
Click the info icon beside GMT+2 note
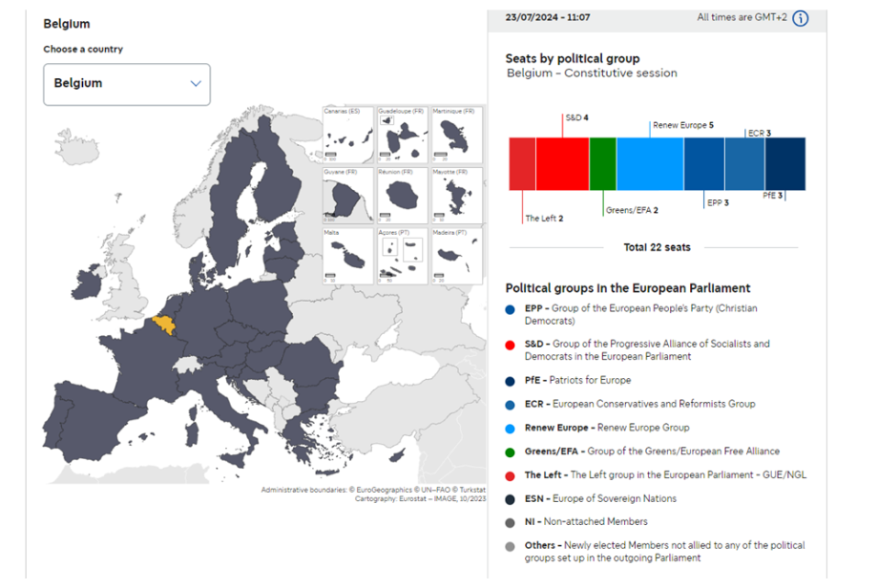click(801, 18)
